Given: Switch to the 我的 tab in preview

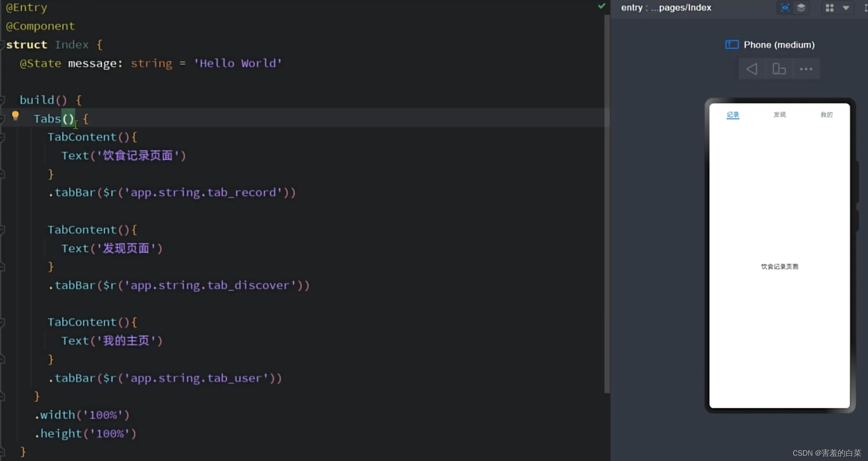Looking at the screenshot, I should coord(826,115).
